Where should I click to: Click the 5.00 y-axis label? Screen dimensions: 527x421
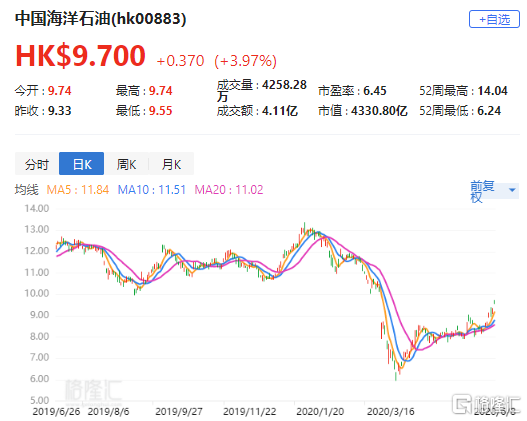click(39, 401)
